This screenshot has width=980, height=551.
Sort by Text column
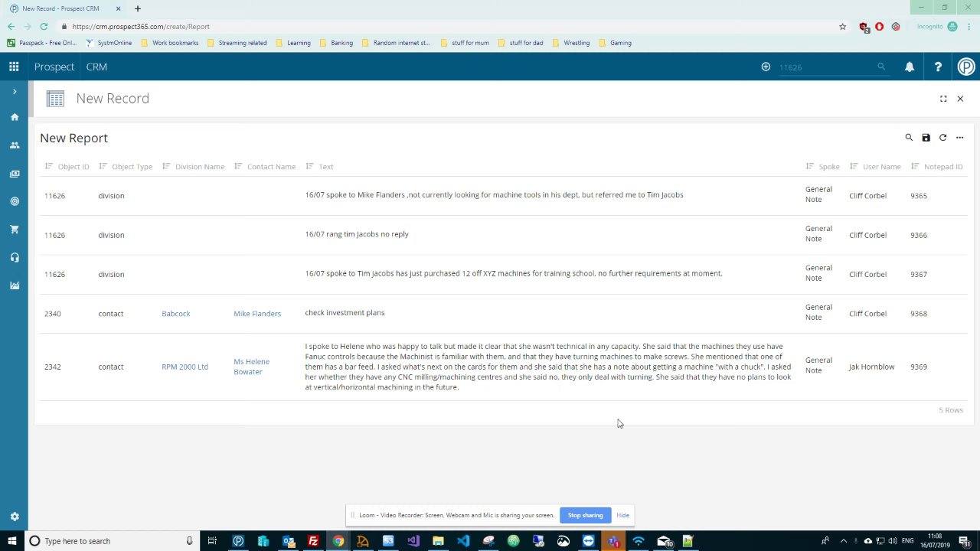click(319, 166)
